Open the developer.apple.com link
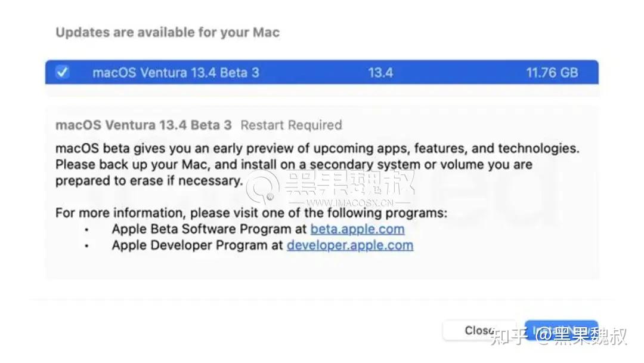This screenshot has width=644, height=363. point(349,245)
